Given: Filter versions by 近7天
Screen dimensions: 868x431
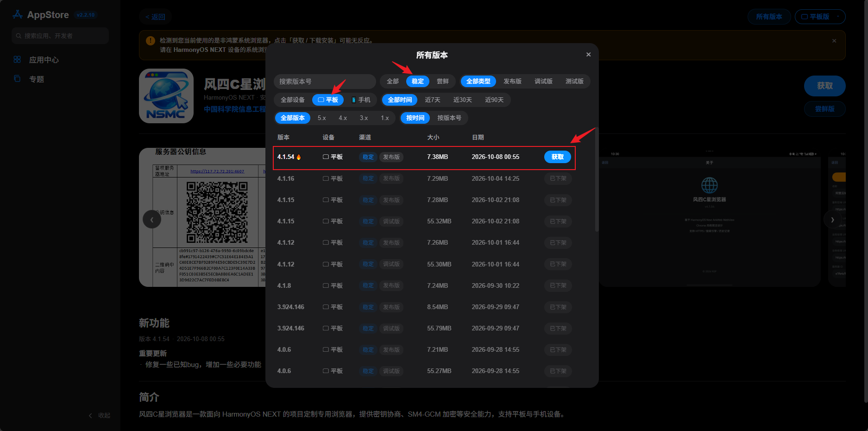Looking at the screenshot, I should 433,100.
